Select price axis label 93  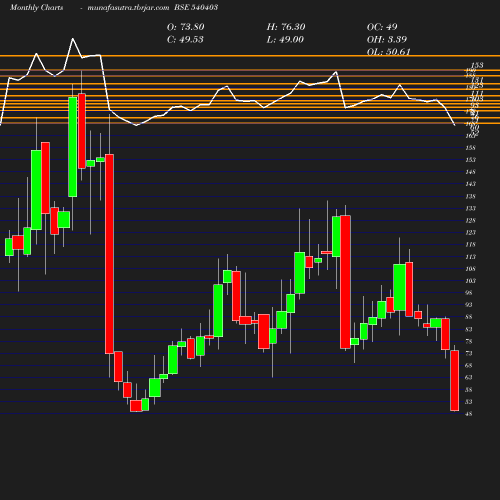[x=469, y=305]
